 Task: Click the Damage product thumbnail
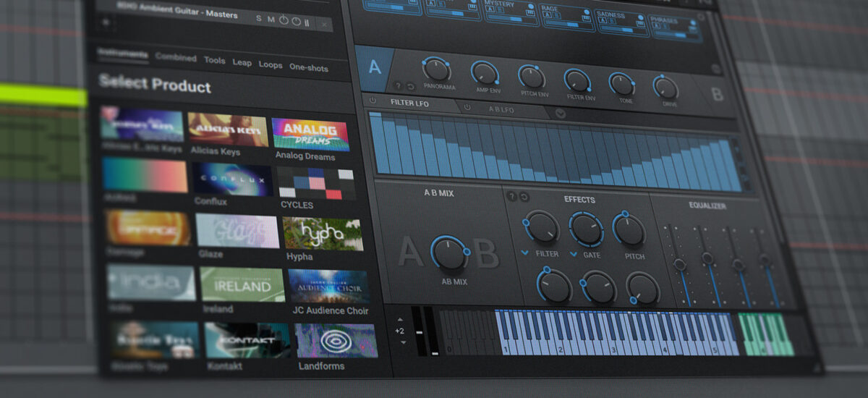[148, 228]
